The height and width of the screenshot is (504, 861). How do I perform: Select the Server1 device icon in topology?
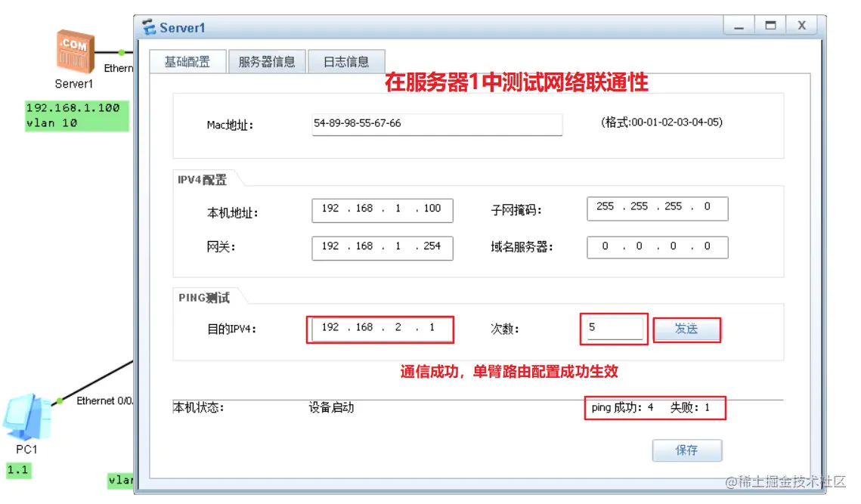pos(76,50)
